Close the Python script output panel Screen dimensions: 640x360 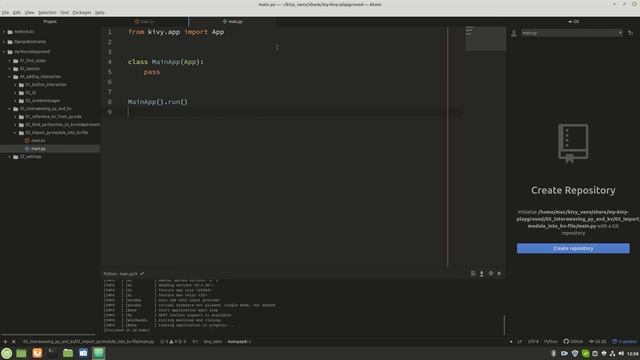click(499, 273)
